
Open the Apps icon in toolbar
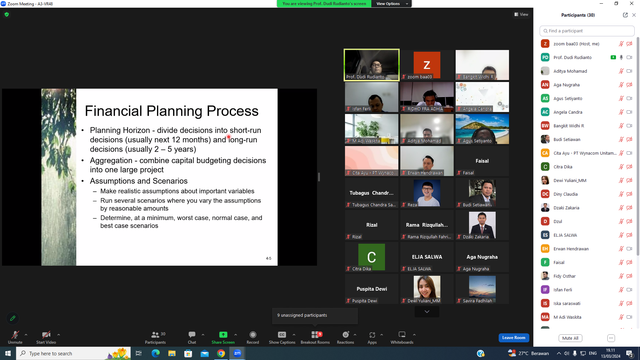[x=372, y=335]
